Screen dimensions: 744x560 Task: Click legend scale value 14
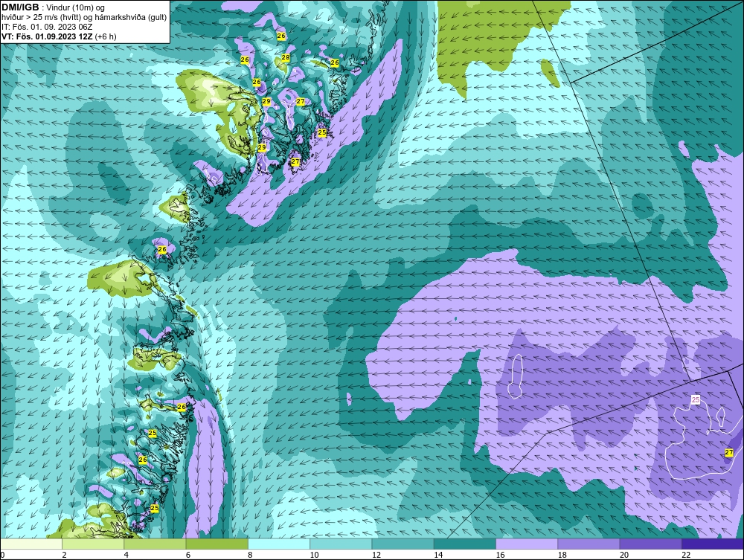pyautogui.click(x=438, y=556)
